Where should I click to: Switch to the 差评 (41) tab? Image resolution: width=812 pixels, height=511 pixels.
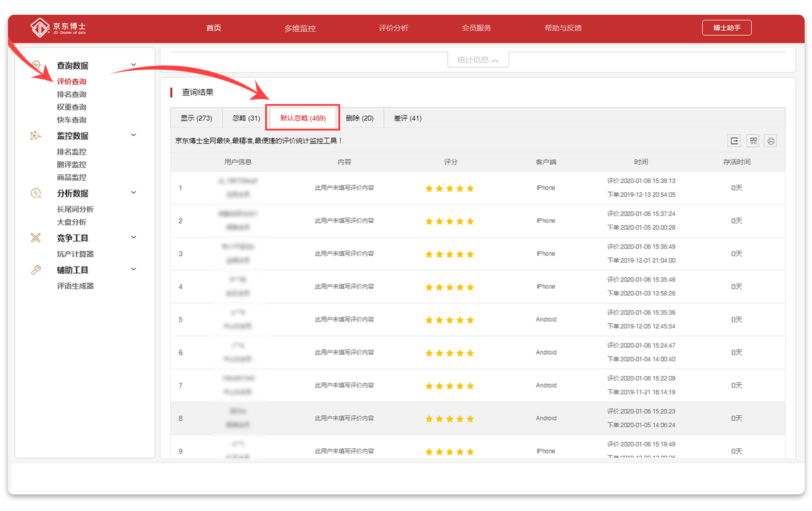tap(408, 118)
